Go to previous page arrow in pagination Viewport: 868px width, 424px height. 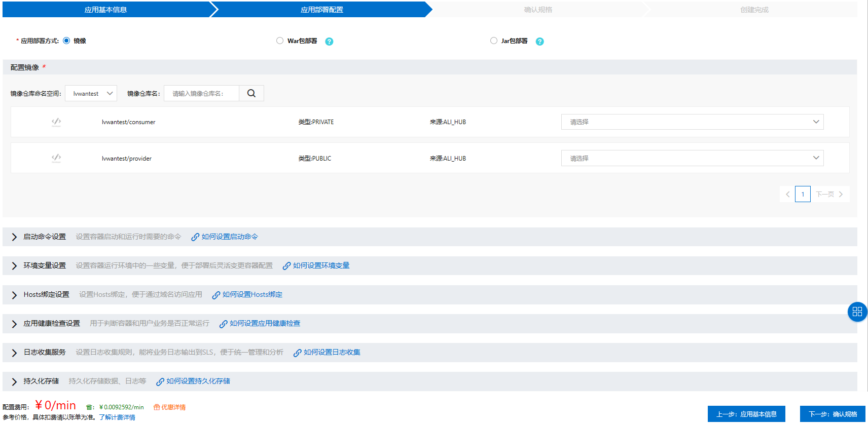click(787, 194)
